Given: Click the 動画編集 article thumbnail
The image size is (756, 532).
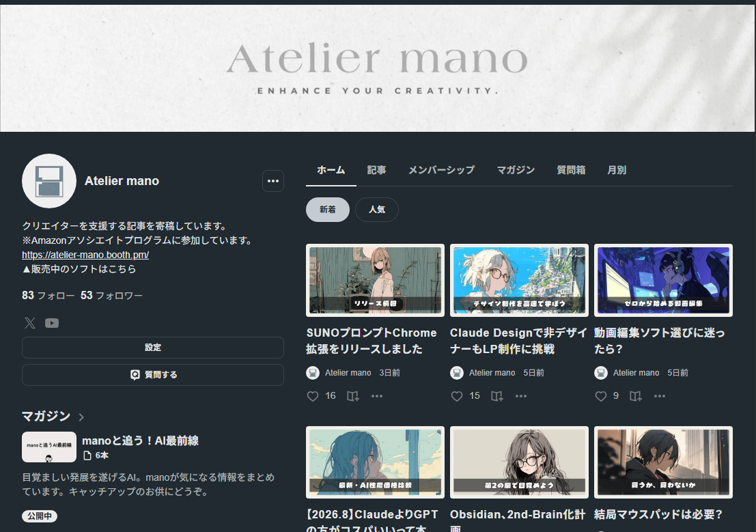Looking at the screenshot, I should coord(663,280).
